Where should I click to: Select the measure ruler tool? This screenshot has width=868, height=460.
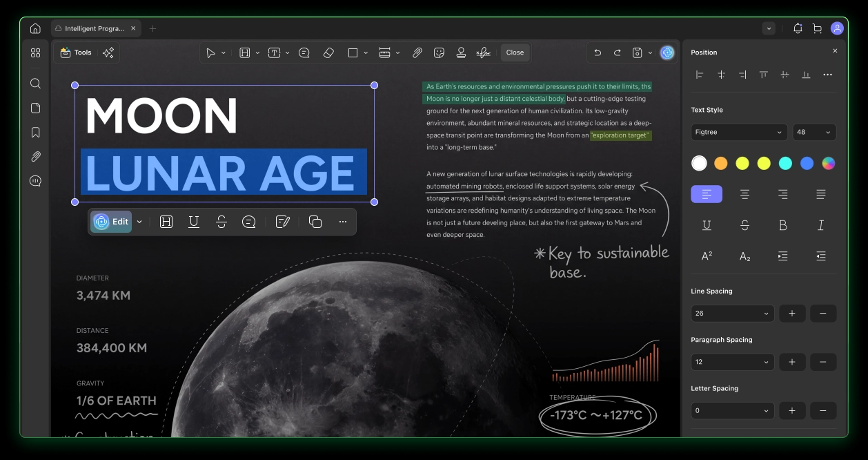coord(385,52)
